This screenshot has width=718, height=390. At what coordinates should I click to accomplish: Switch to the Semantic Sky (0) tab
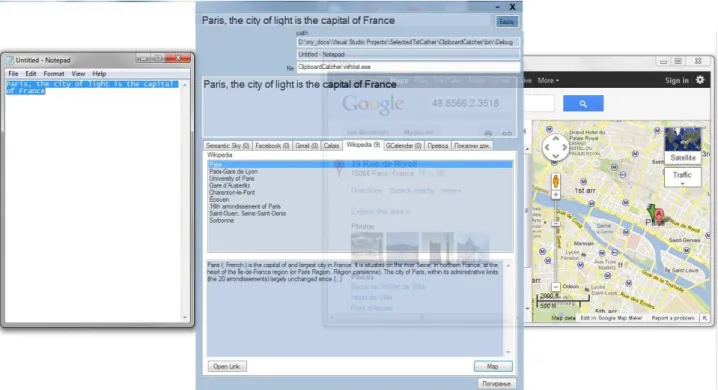pos(228,146)
